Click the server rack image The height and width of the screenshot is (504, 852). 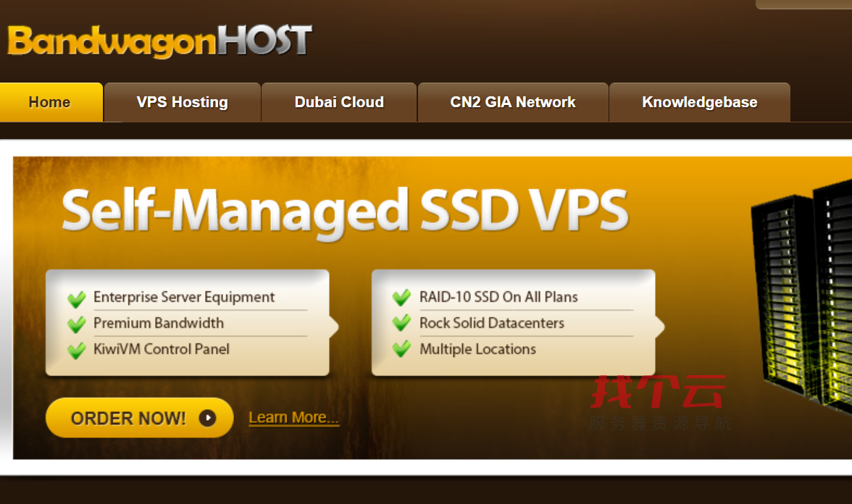pyautogui.click(x=801, y=298)
